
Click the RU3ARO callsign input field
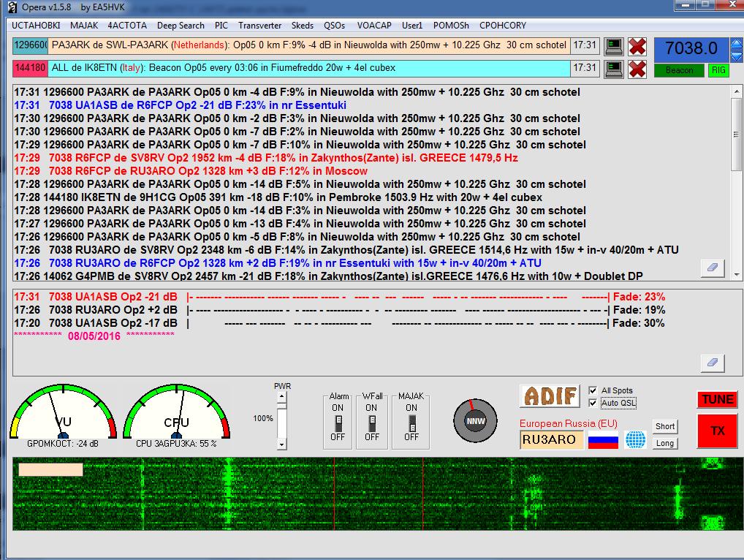552,440
